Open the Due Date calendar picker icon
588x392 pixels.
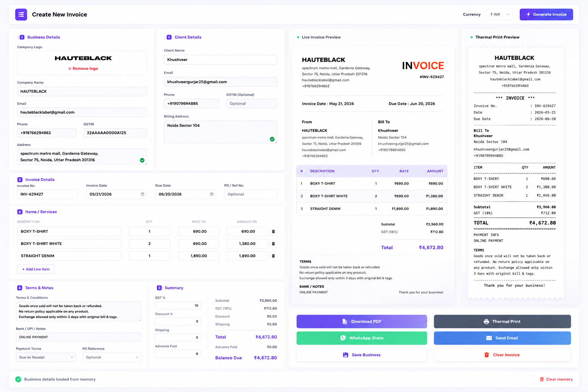click(212, 194)
